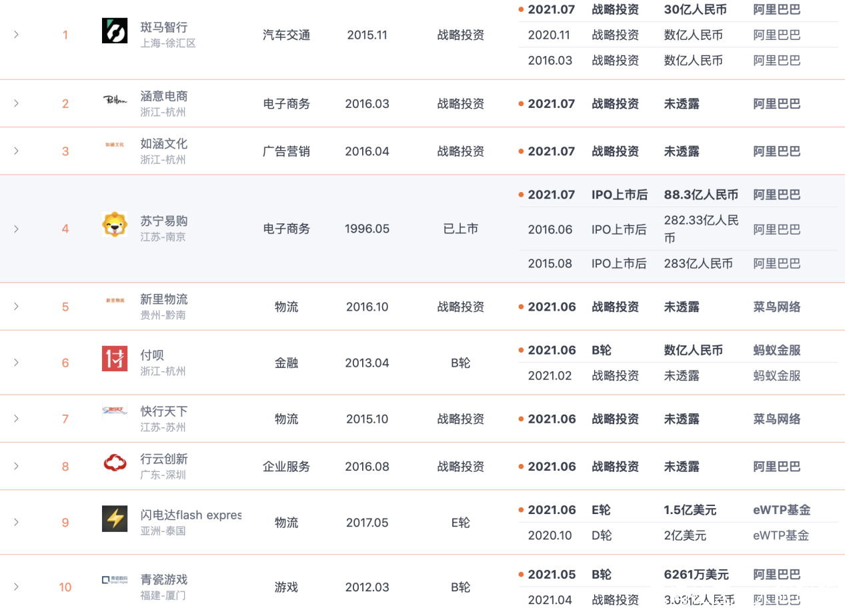
Task: Click the 快行天下 logo icon
Action: [x=115, y=411]
